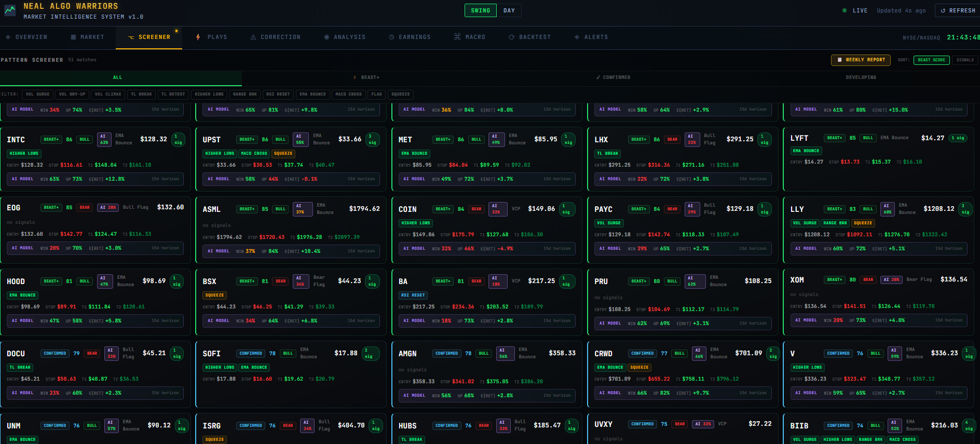Click the EOG AI 20% badge
This screenshot has width=980, height=444.
108,208
